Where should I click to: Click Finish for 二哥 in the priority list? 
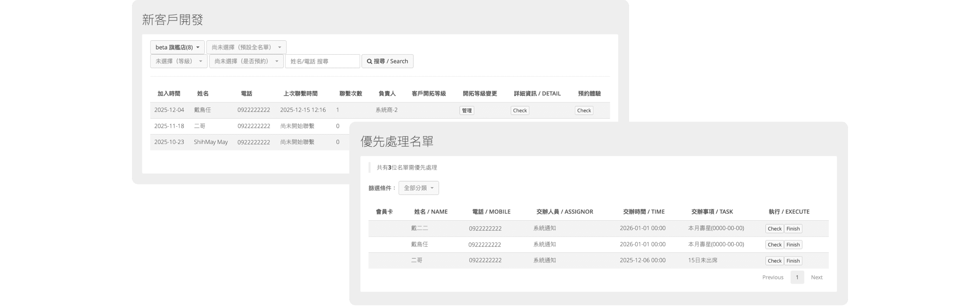pyautogui.click(x=793, y=261)
